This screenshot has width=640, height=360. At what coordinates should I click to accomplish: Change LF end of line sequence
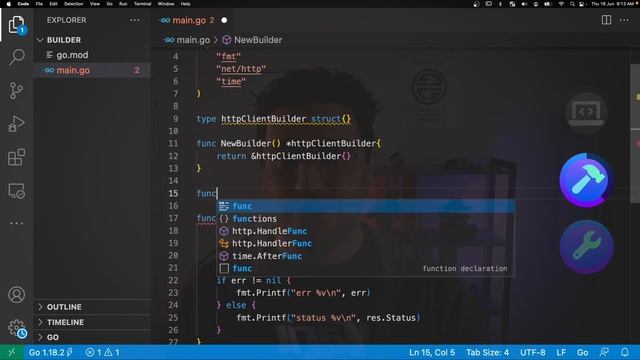click(x=561, y=352)
